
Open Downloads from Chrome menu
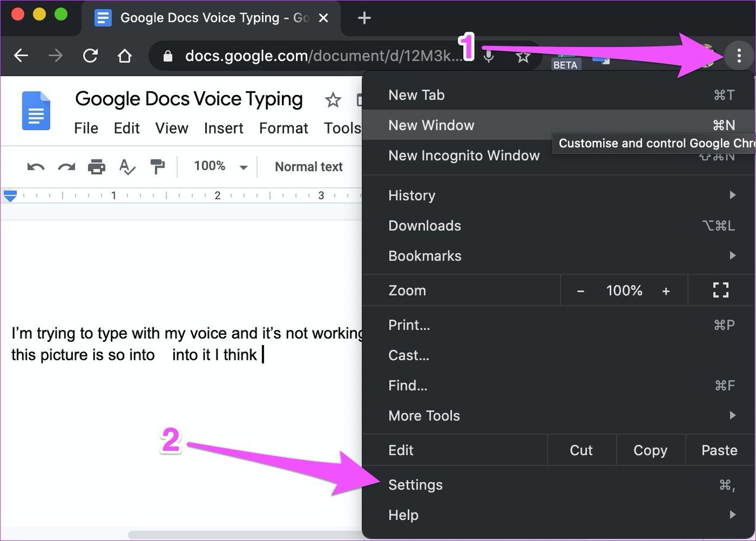tap(558, 226)
